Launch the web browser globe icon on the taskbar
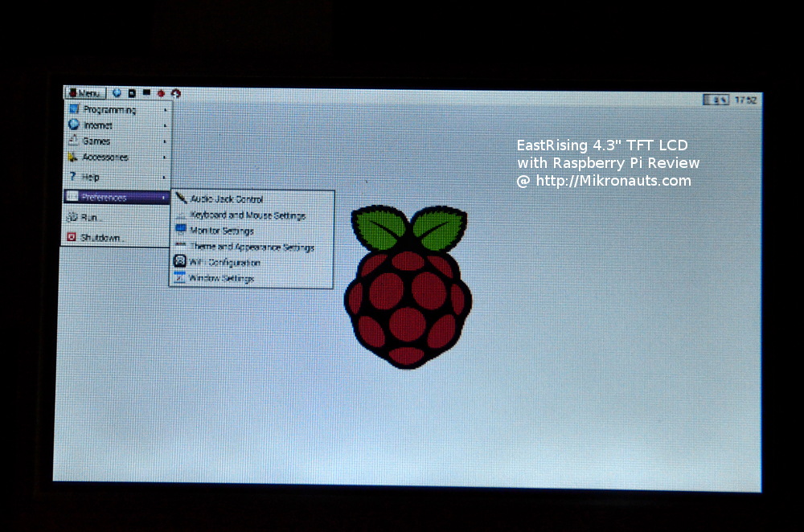Viewport: 804px width, 532px height. point(117,92)
